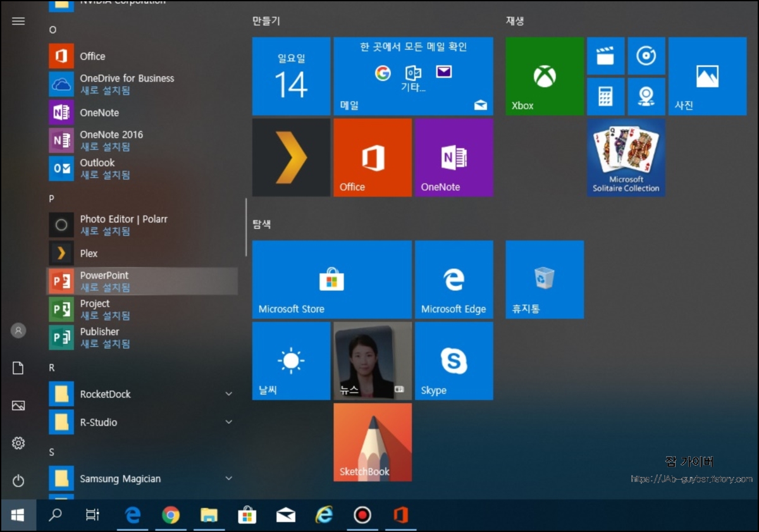Image resolution: width=759 pixels, height=532 pixels.
Task: Open the Pictures shortcut icon
Action: pyautogui.click(x=18, y=405)
